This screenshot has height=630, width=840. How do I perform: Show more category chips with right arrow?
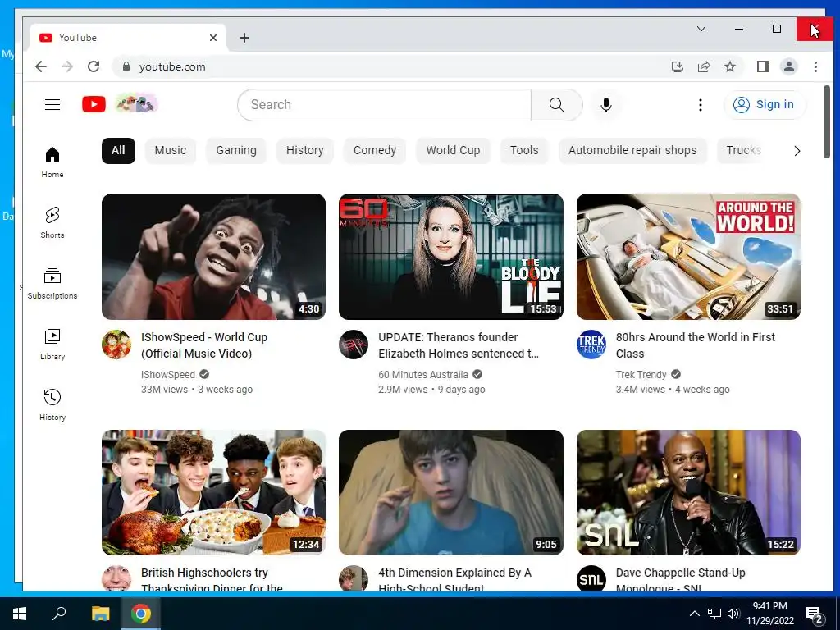coord(797,151)
